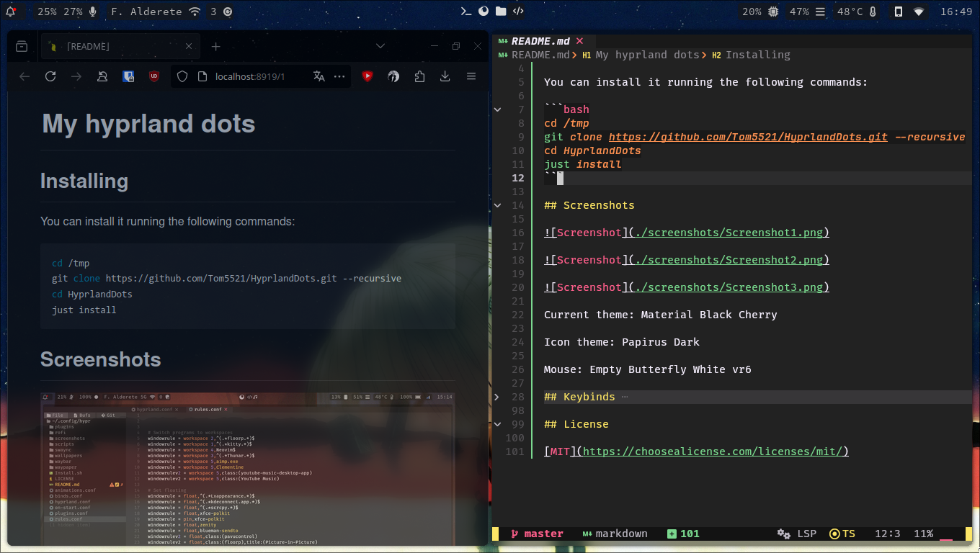Open a new browser tab

click(215, 46)
